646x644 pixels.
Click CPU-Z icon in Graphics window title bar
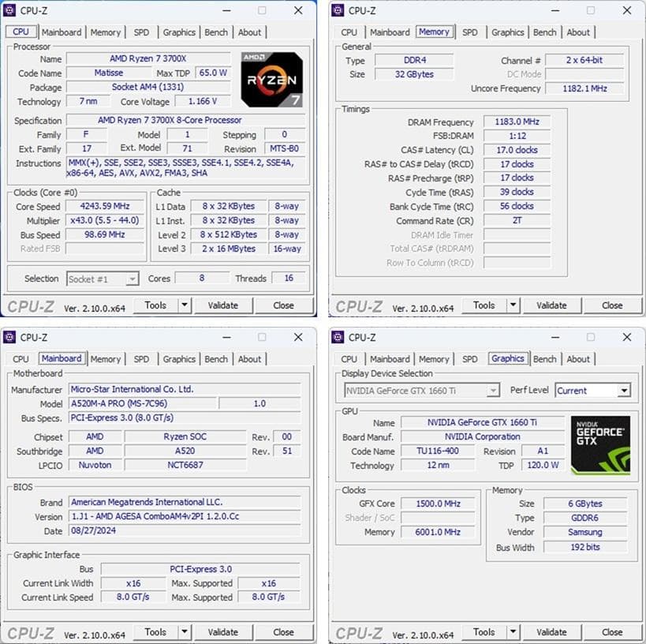(339, 337)
